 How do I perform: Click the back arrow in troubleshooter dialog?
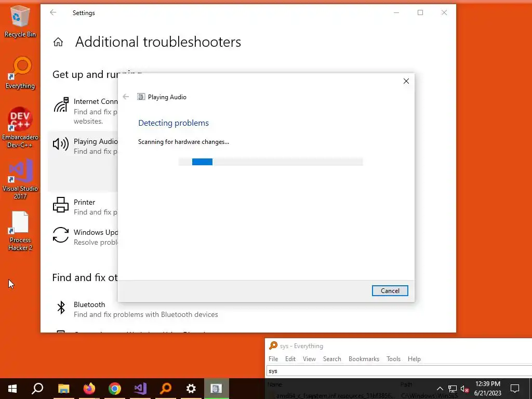pyautogui.click(x=126, y=97)
